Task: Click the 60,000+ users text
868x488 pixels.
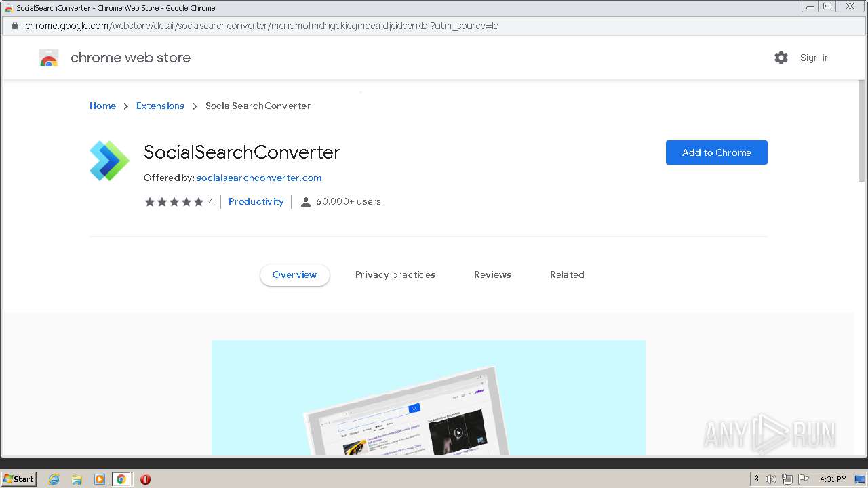Action: pyautogui.click(x=348, y=201)
